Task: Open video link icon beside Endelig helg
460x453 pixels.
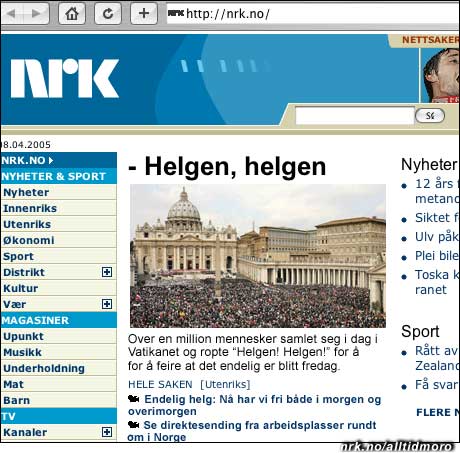Action: pos(134,399)
